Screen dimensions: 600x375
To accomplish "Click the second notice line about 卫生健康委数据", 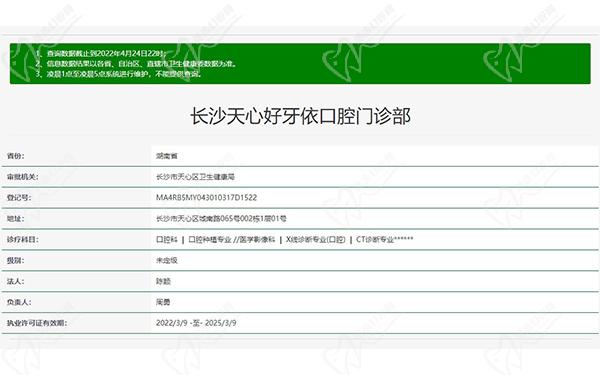I will coord(136,64).
